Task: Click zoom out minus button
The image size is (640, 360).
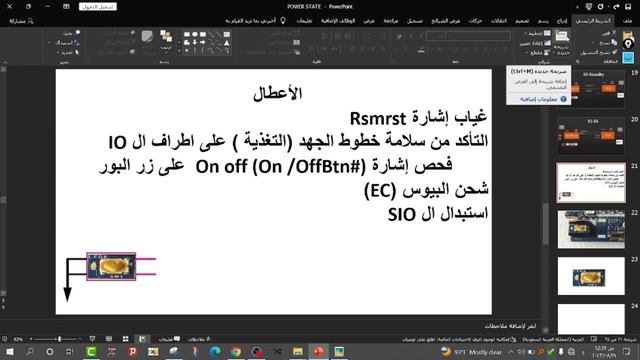Action: tap(80, 339)
